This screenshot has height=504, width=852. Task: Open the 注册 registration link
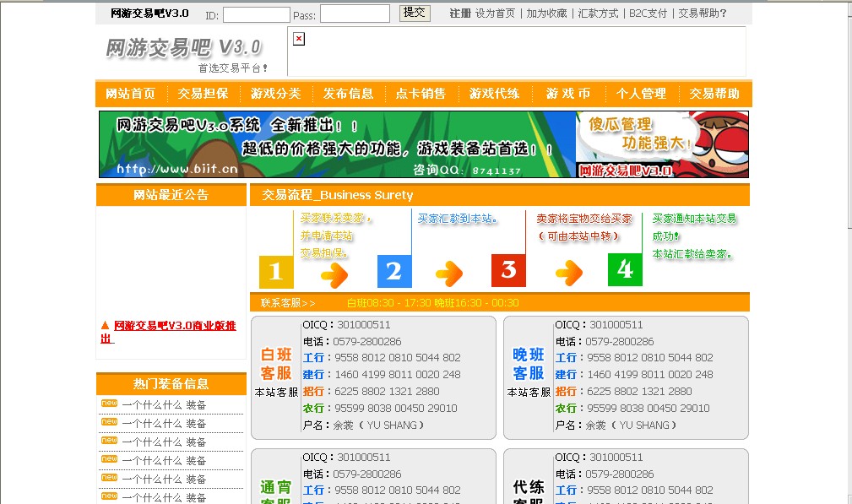pos(459,13)
